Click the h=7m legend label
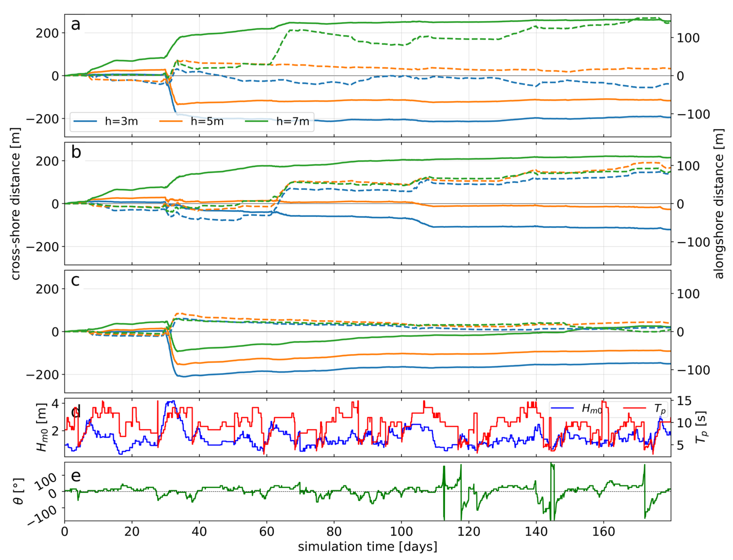733x560 pixels. (x=293, y=121)
